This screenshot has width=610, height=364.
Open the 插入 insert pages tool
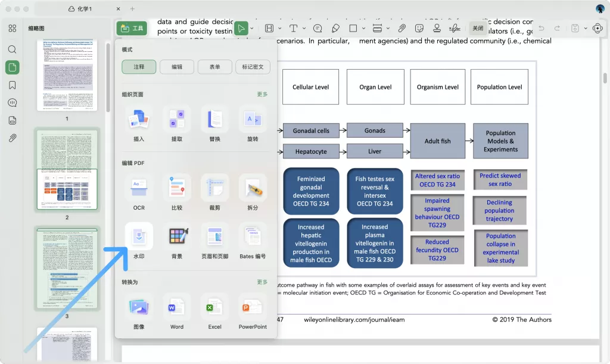point(139,125)
